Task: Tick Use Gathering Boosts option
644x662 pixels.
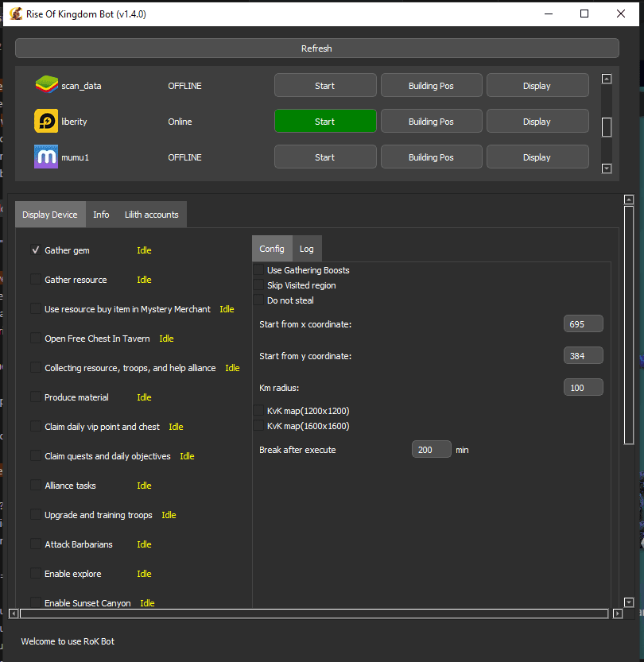Action: [258, 270]
